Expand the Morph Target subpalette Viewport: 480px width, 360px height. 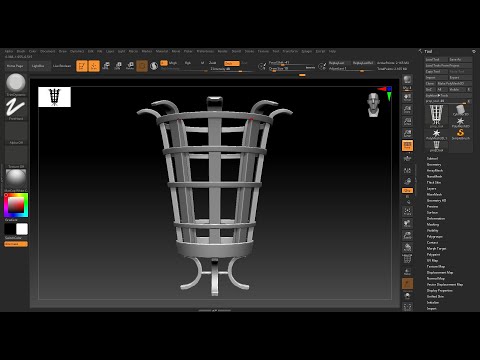(436, 248)
